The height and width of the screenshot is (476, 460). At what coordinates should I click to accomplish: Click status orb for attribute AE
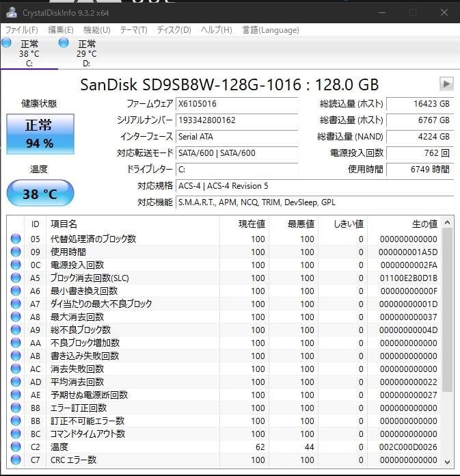[x=16, y=395]
